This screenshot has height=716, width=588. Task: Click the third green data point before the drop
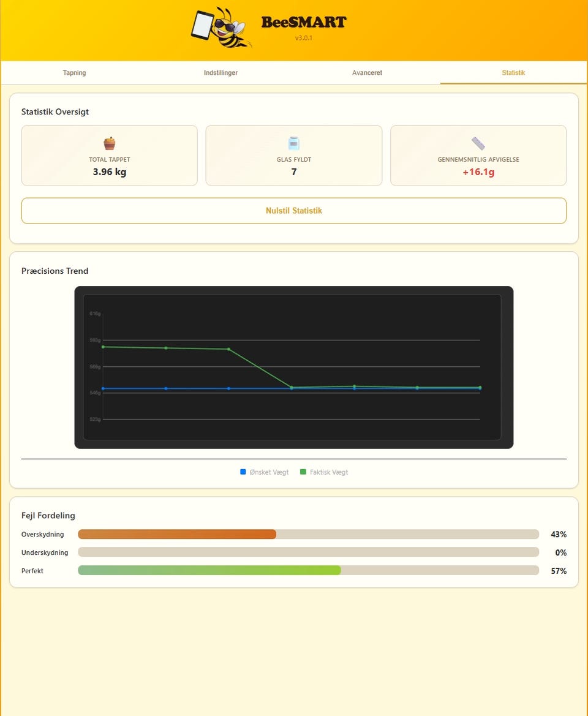pos(228,349)
